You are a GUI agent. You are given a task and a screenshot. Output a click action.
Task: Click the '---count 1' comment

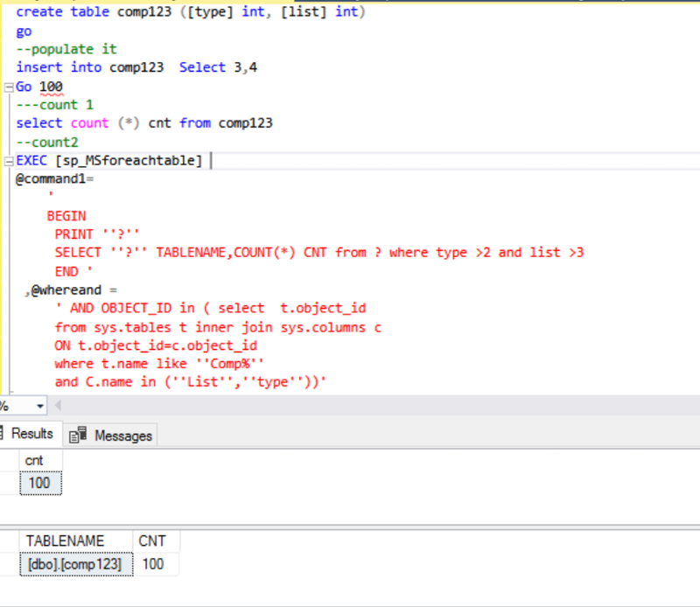[55, 105]
